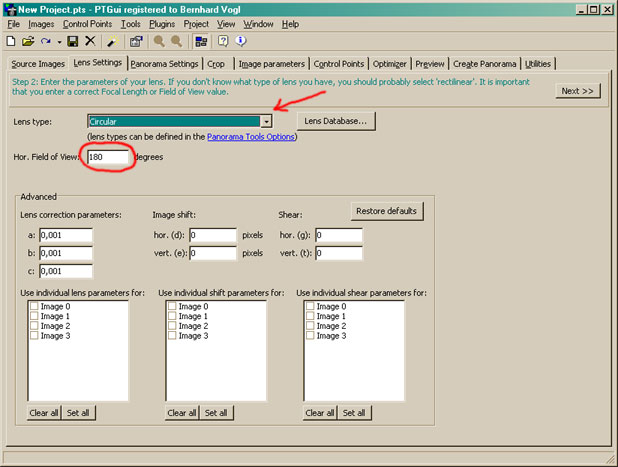Viewport: 618px width, 467px height.
Task: Click the Restore defaults button
Action: pos(388,211)
